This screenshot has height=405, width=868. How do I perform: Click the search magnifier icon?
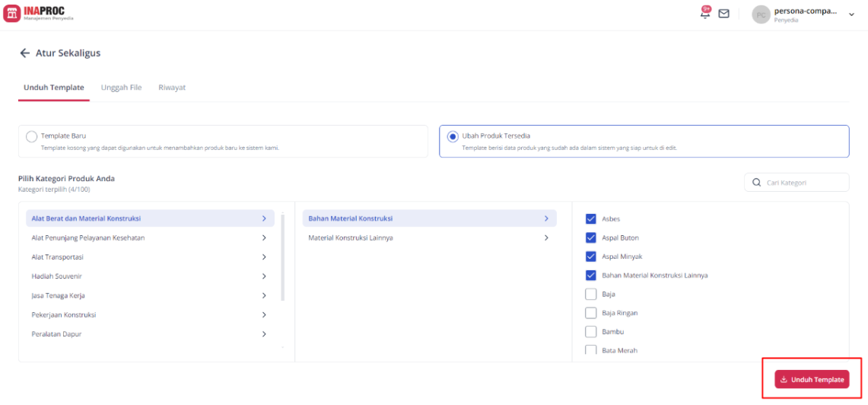756,182
